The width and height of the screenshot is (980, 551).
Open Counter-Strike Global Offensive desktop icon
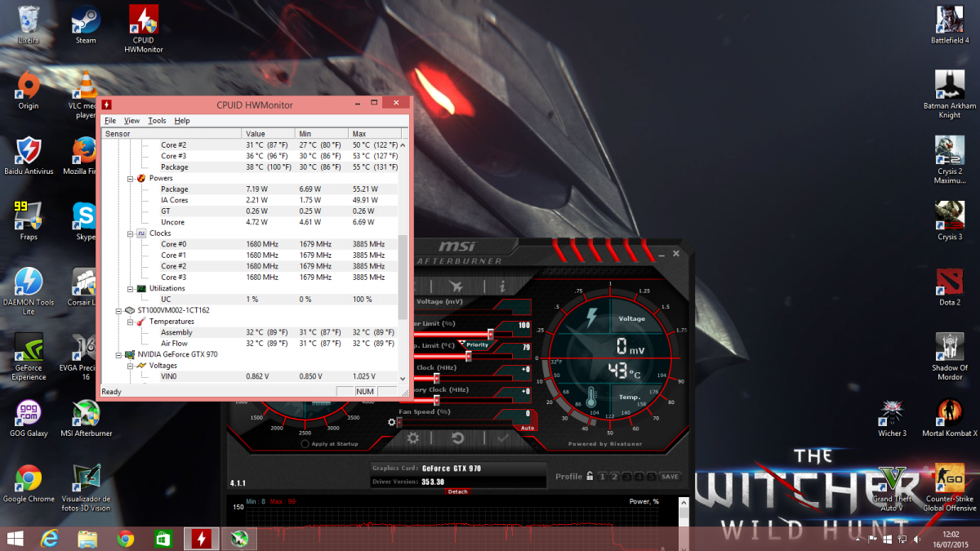click(950, 487)
